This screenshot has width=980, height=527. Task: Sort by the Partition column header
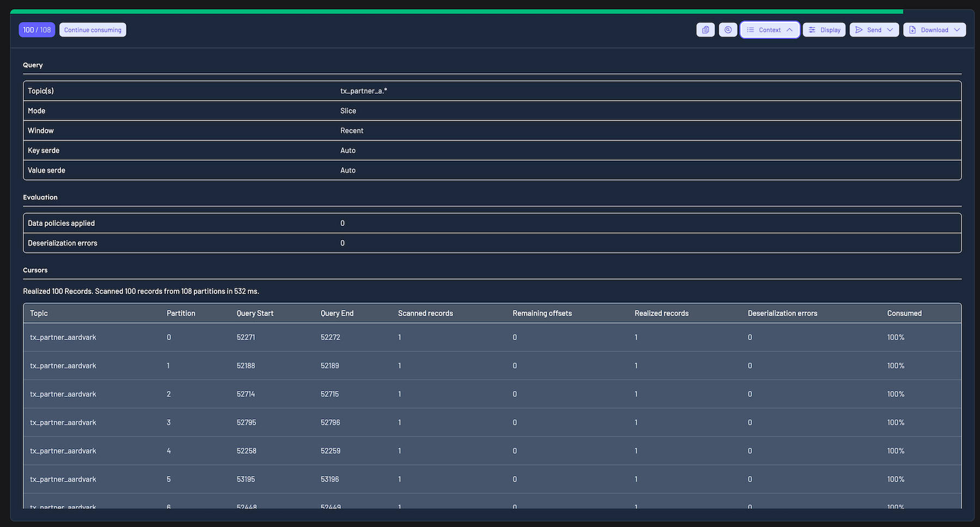tap(181, 314)
